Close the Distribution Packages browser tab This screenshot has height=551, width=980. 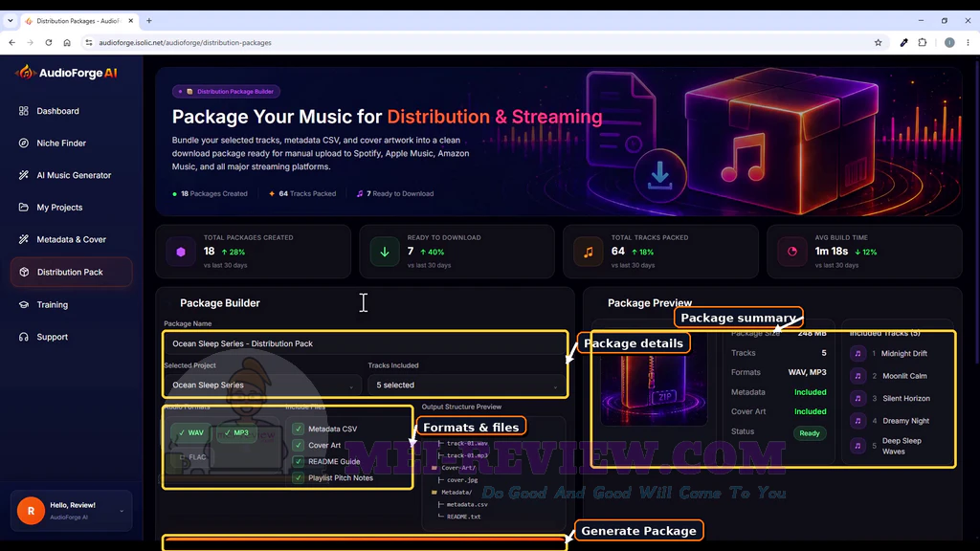[130, 21]
